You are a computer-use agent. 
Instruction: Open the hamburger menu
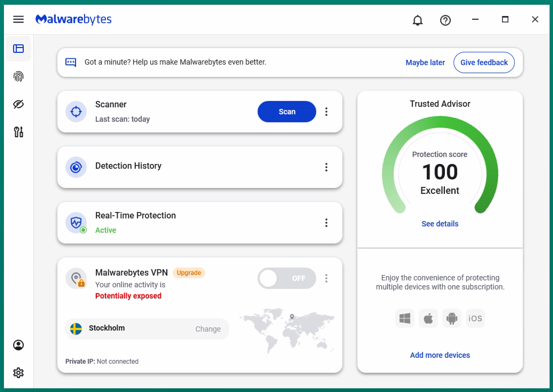18,19
